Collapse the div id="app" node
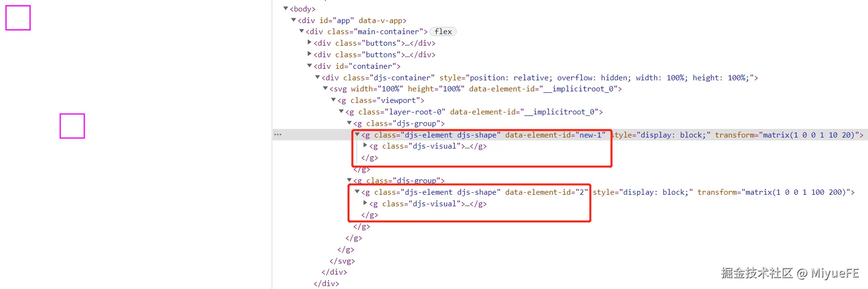Image resolution: width=868 pixels, height=289 pixels. (x=293, y=20)
